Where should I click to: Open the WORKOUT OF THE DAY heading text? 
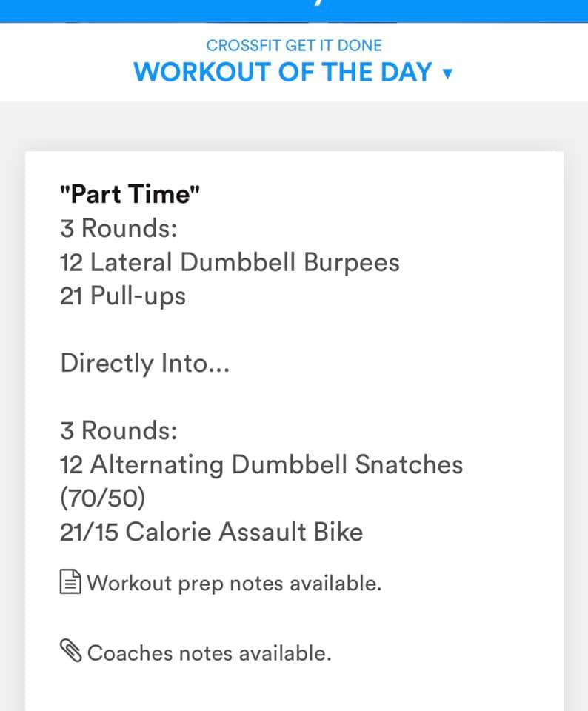283,73
